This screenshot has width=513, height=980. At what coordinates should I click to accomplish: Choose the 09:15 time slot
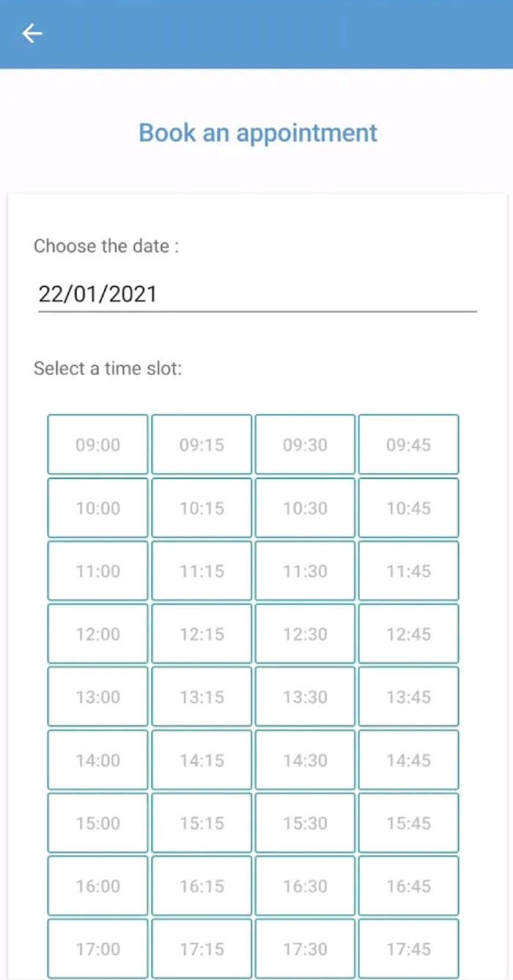[x=202, y=445]
